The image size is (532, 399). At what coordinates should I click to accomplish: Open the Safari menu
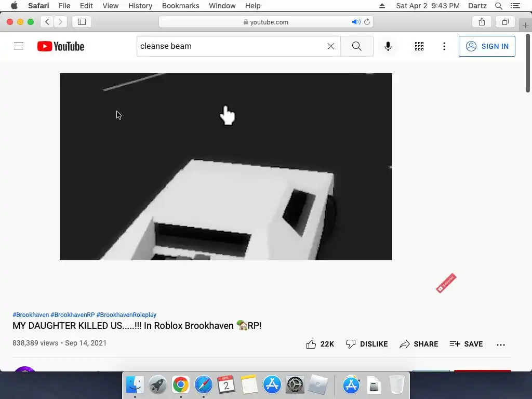coord(38,6)
